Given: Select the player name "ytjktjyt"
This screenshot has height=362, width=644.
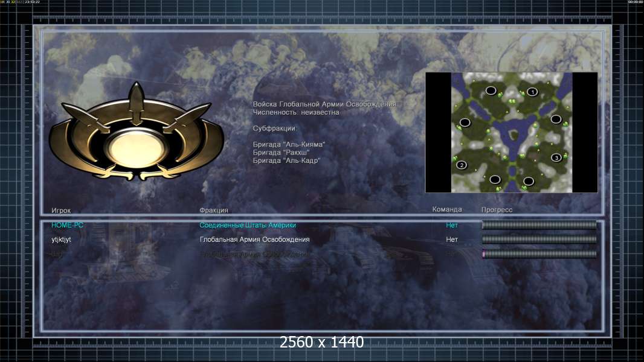Looking at the screenshot, I should click(x=61, y=240).
